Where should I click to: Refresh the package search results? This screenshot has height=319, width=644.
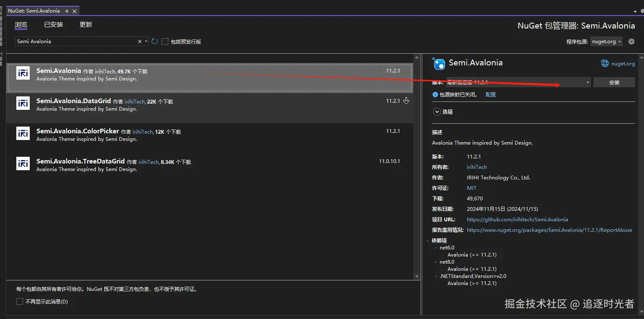pyautogui.click(x=155, y=41)
